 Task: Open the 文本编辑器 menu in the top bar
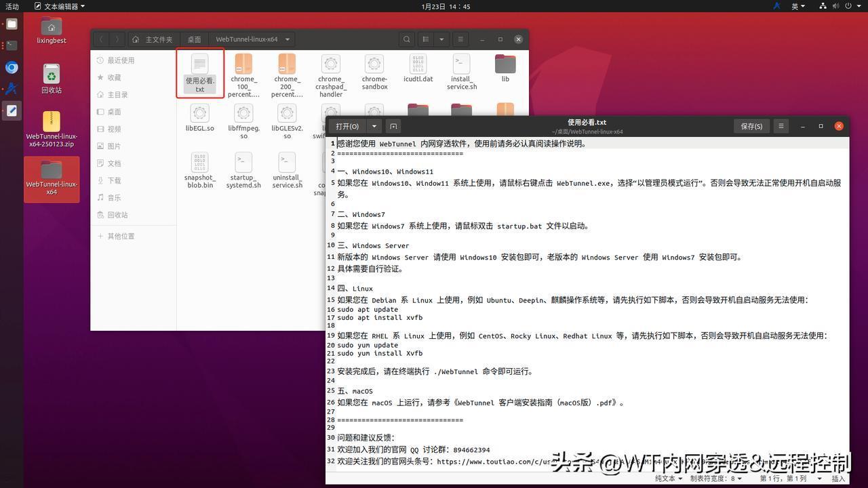tap(58, 6)
